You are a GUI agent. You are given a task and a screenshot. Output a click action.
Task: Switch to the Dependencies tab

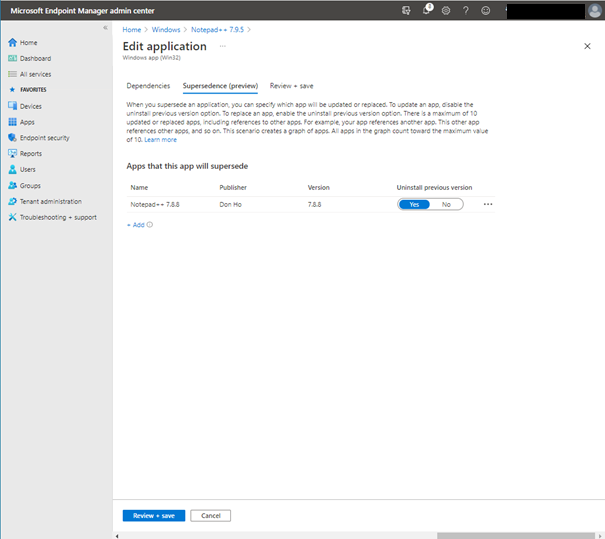click(x=148, y=86)
